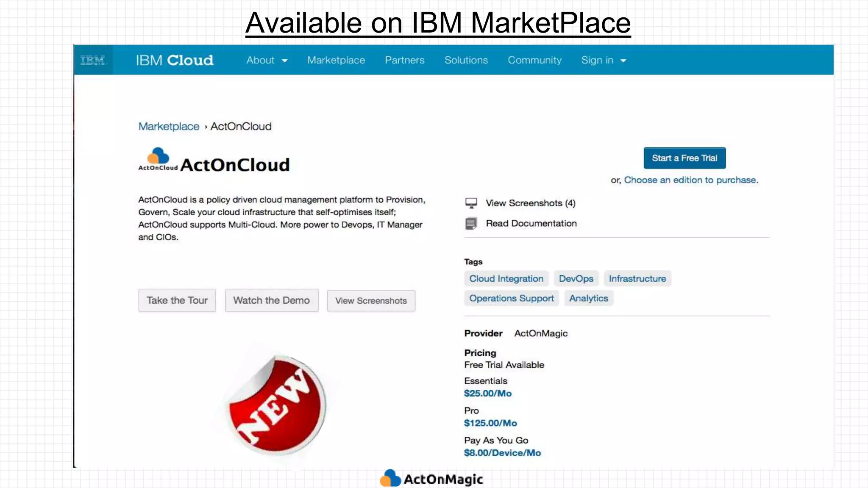Viewport: 868px width, 488px height.
Task: Follow the Choose an edition to purchase link
Action: point(691,180)
